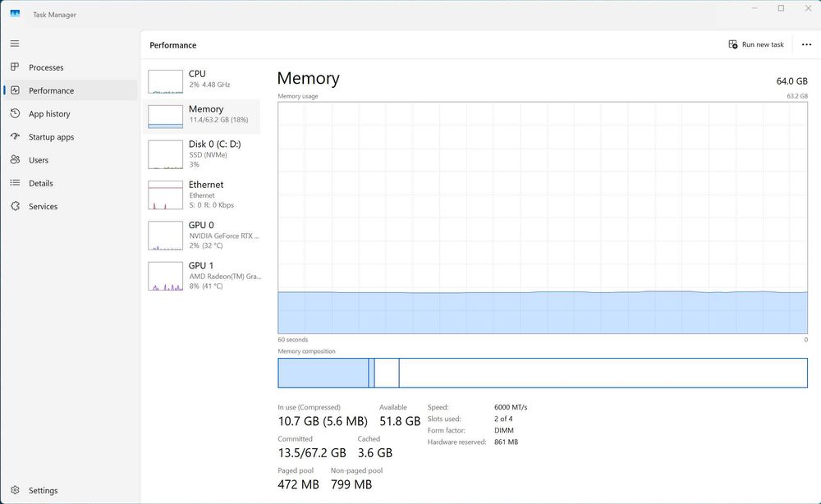821x504 pixels.
Task: Maximize the Task Manager window
Action: tap(781, 8)
